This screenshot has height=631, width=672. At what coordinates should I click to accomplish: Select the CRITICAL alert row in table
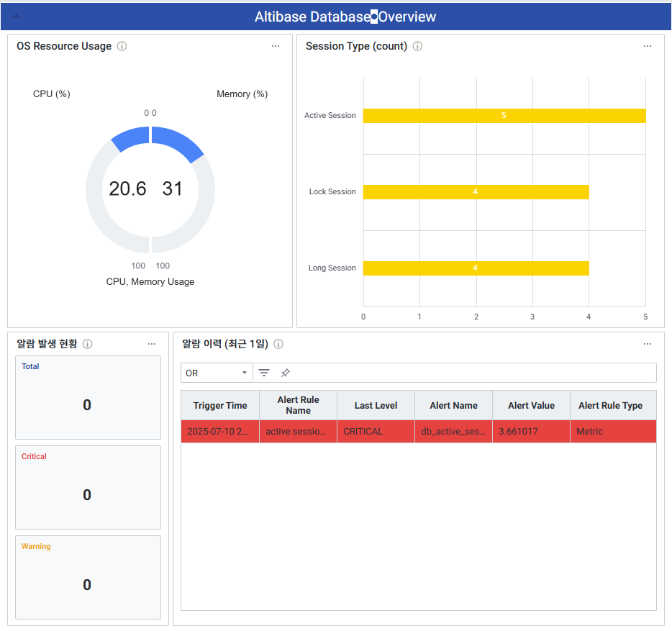click(x=418, y=432)
